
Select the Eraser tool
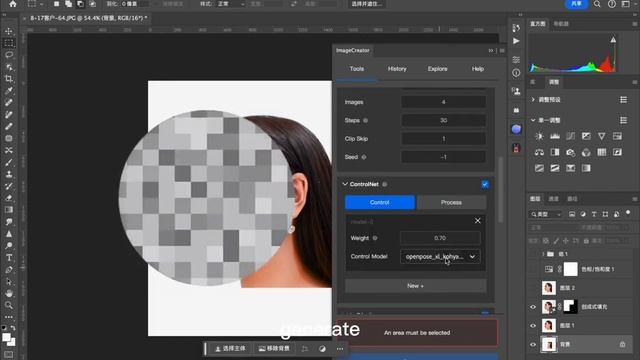coord(9,198)
